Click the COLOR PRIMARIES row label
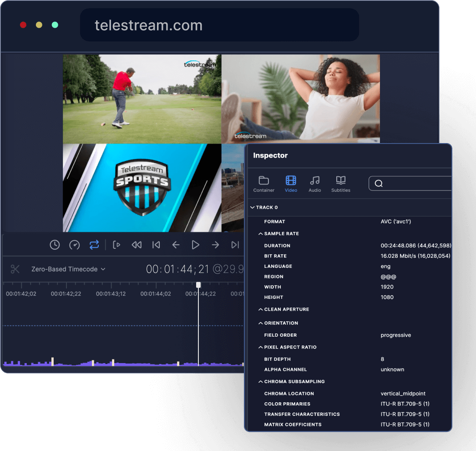Screen dimensions: 476x451 coord(287,404)
